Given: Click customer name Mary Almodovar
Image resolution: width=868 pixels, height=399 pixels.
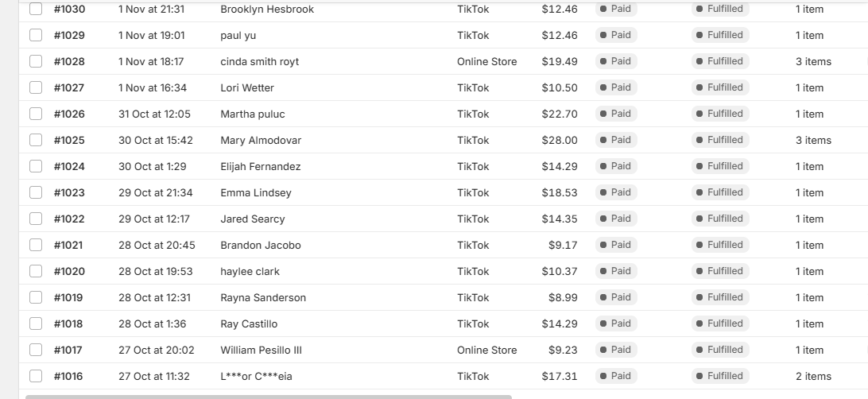Looking at the screenshot, I should (261, 140).
